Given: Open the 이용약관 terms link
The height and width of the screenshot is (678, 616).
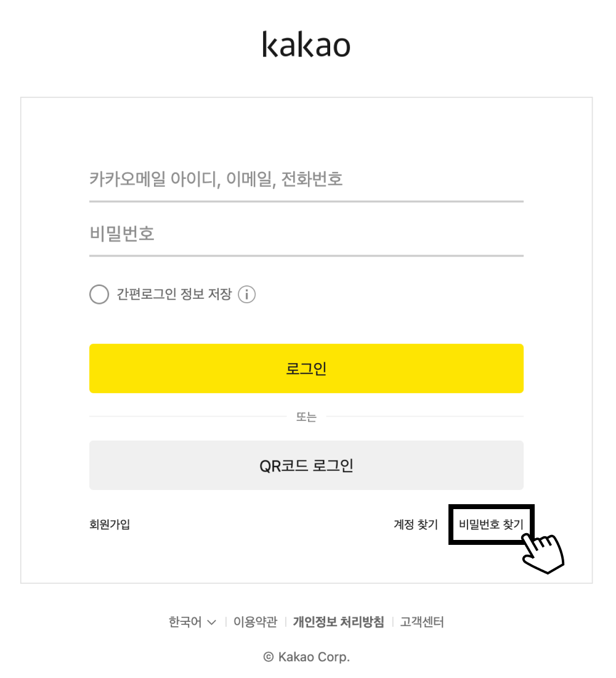Looking at the screenshot, I should point(255,622).
